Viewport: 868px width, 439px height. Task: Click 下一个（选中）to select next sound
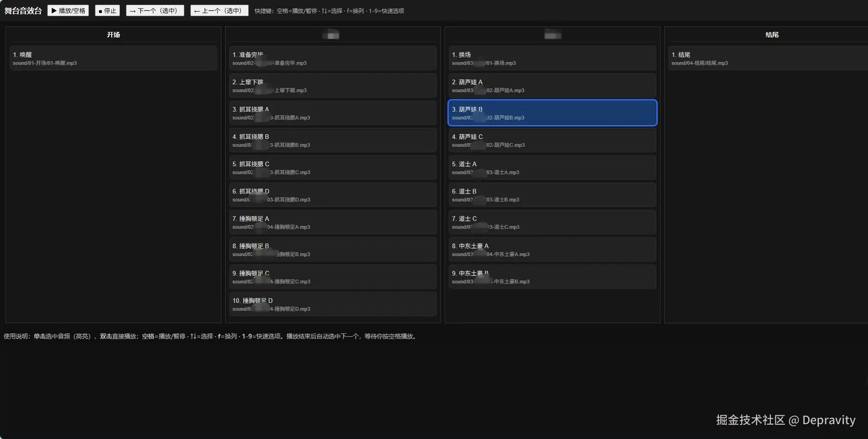(x=155, y=10)
